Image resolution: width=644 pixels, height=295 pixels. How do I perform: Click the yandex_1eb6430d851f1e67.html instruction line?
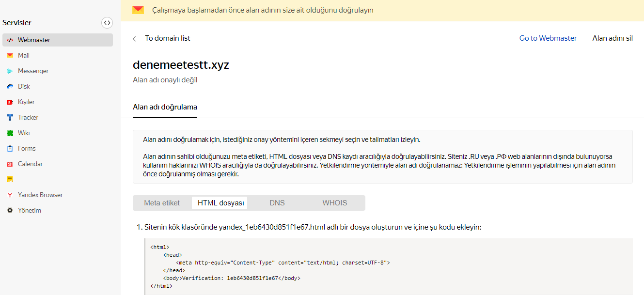pos(313,227)
